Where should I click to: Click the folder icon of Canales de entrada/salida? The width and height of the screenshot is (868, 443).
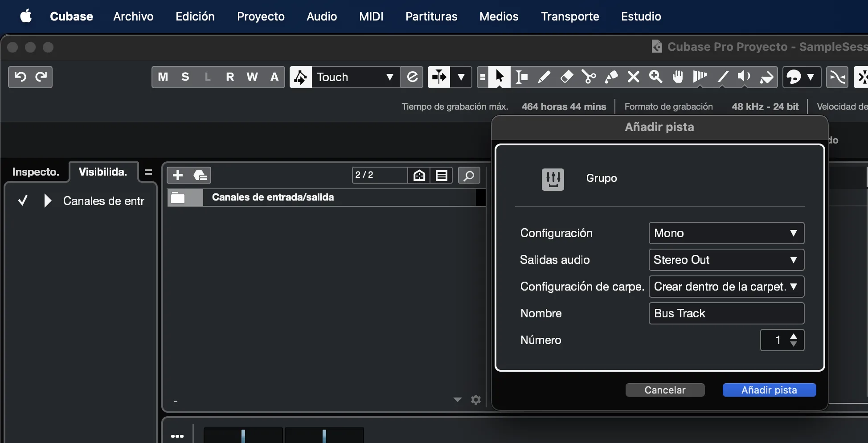179,197
